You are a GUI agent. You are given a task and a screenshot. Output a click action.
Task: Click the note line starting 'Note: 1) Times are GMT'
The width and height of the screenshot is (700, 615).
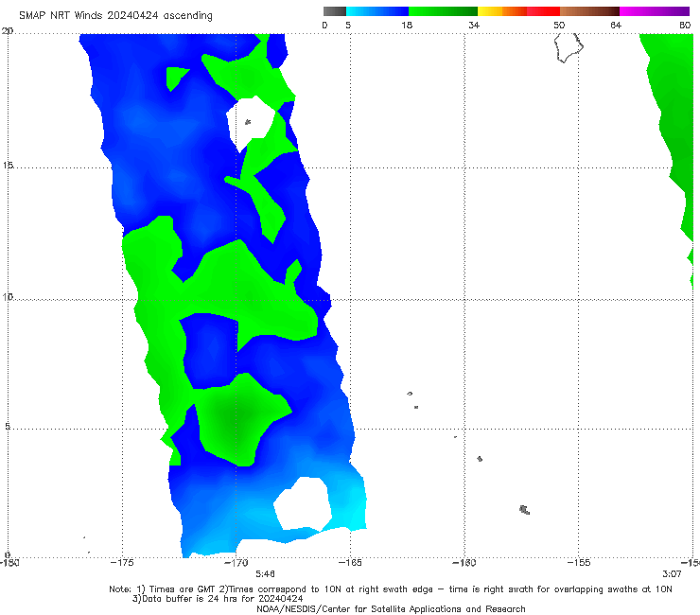click(x=390, y=589)
